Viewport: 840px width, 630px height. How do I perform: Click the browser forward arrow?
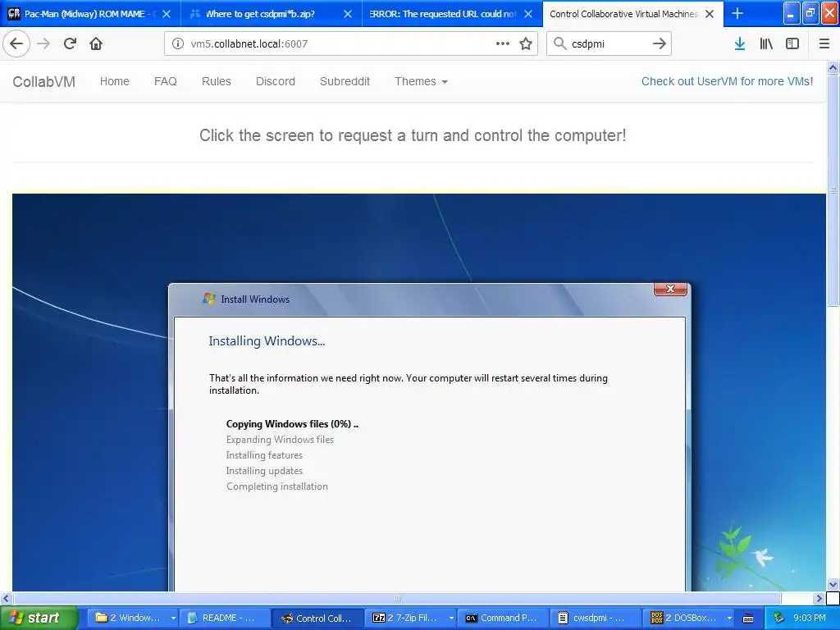[43, 43]
